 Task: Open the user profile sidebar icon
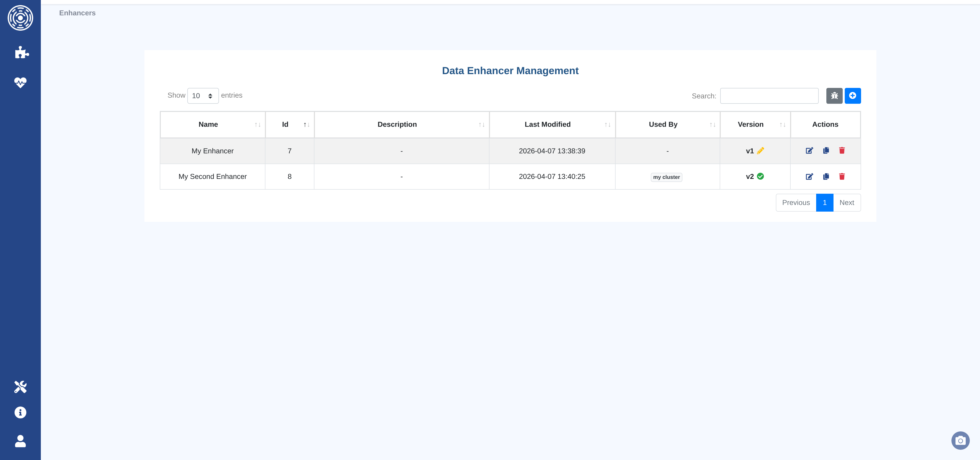point(20,441)
